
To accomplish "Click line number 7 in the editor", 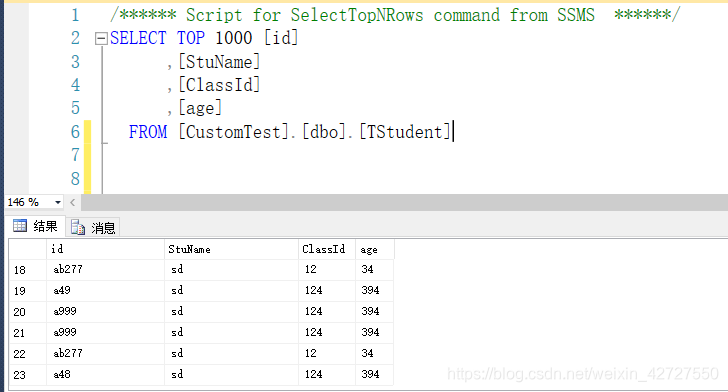I will tap(75, 155).
